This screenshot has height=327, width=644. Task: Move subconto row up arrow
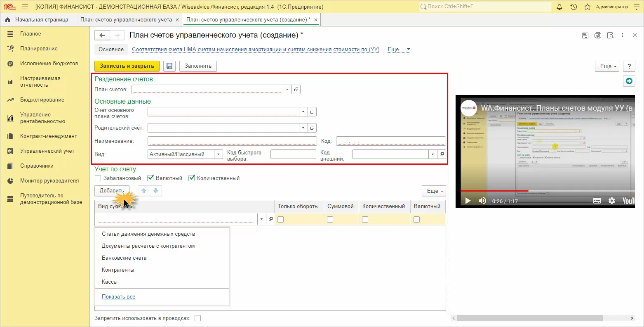click(144, 191)
